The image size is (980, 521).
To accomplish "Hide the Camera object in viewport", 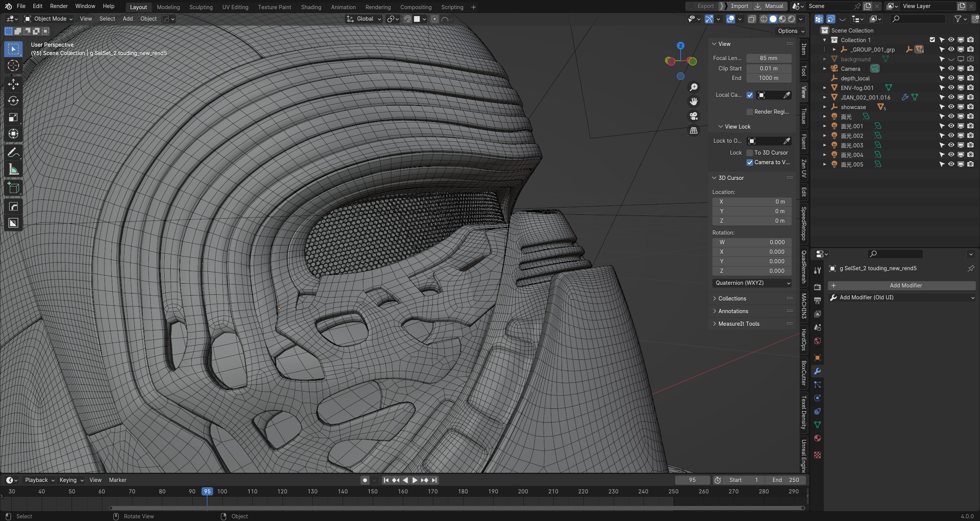I will [x=951, y=69].
